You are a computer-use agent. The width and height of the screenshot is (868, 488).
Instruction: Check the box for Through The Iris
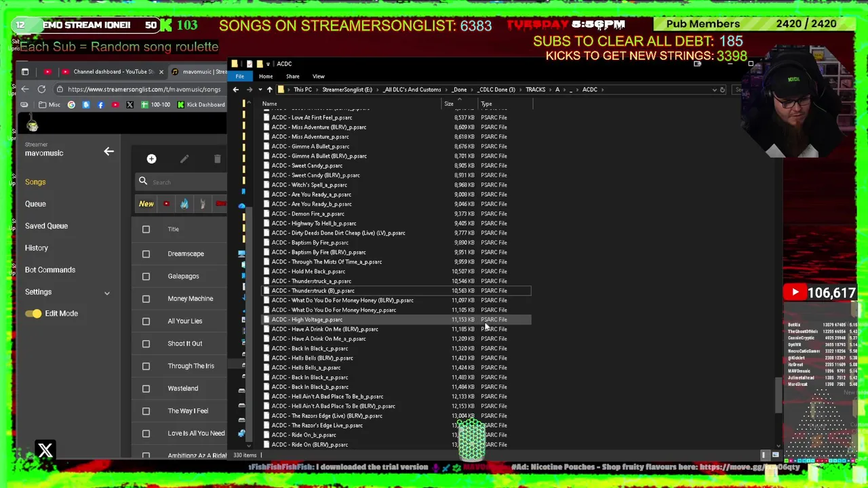tap(146, 366)
